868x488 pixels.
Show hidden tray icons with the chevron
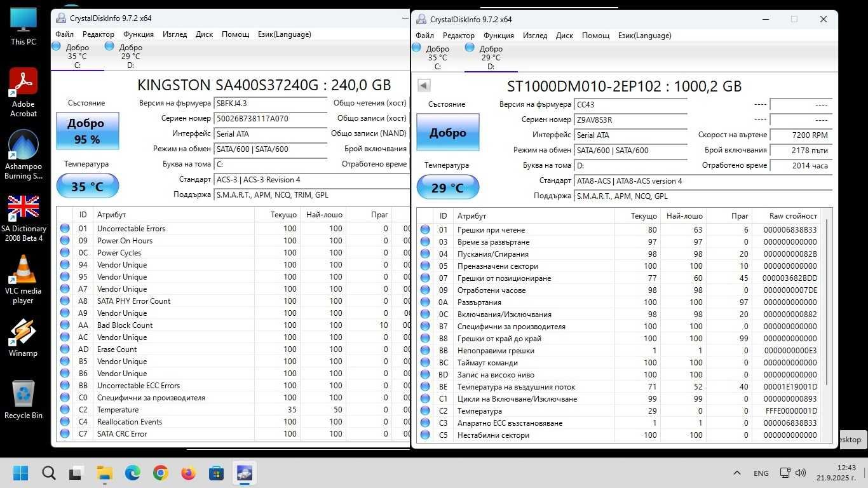[737, 473]
